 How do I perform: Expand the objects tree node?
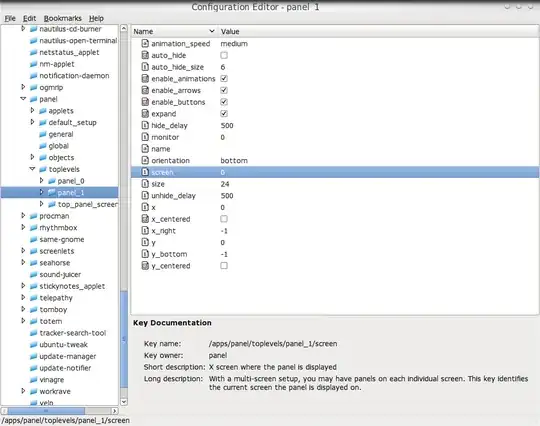(x=32, y=157)
